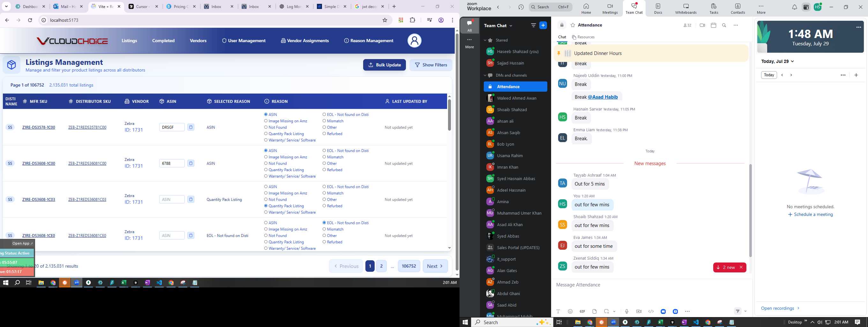Select Image Missing on Amz for Z1RE-DS3608-1C03
The height and width of the screenshot is (327, 868).
pos(266,193)
